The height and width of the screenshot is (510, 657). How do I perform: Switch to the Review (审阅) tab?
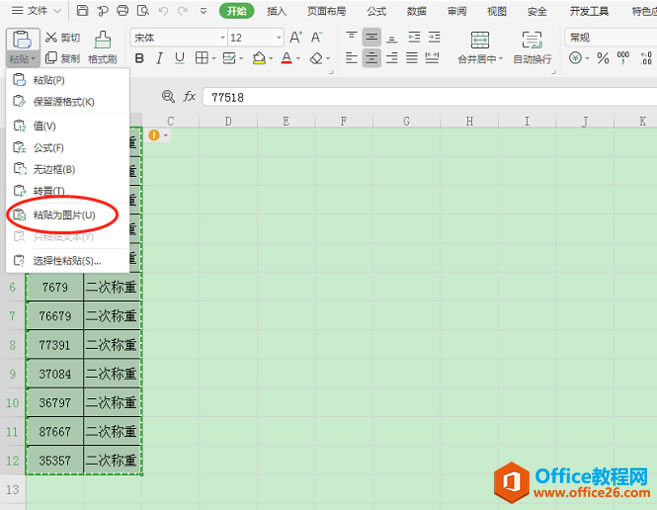pos(457,11)
